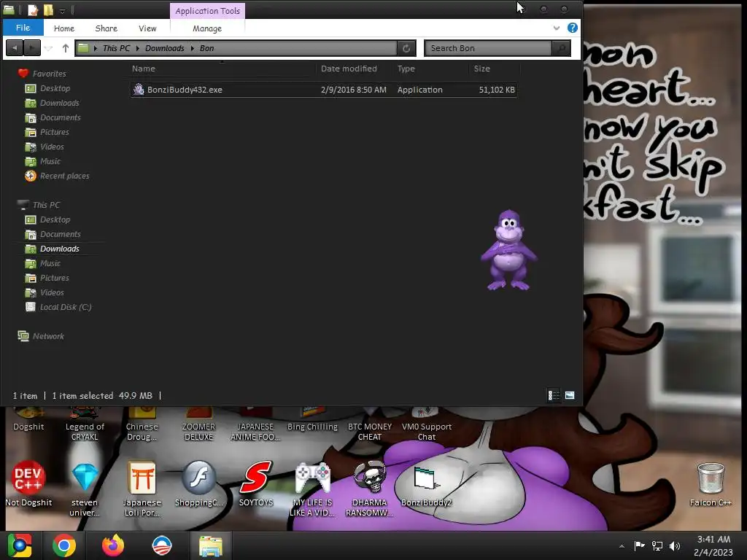Open the Share ribbon tab

click(x=107, y=28)
